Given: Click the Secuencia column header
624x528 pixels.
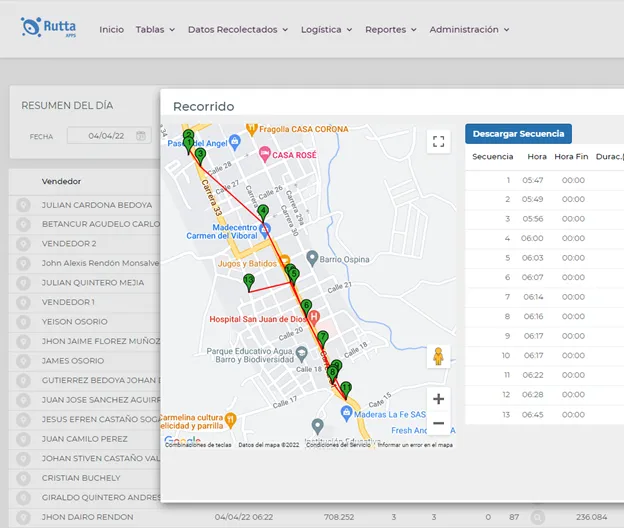Looking at the screenshot, I should tap(493, 157).
